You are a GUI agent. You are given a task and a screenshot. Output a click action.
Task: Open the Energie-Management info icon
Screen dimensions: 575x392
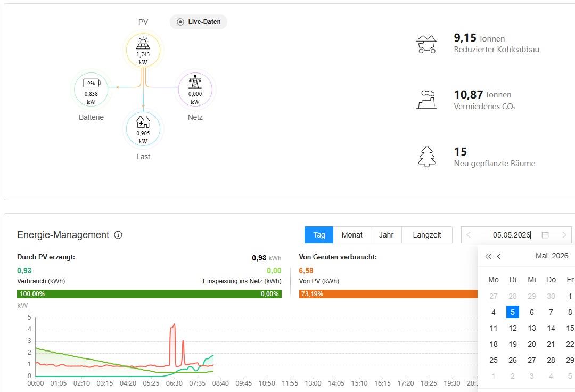coord(118,235)
